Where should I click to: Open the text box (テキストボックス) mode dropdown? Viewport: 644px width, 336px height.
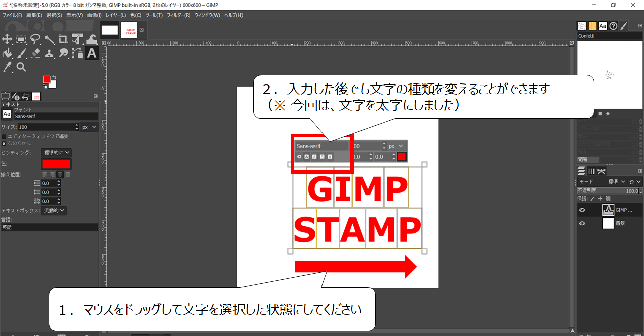tap(54, 211)
